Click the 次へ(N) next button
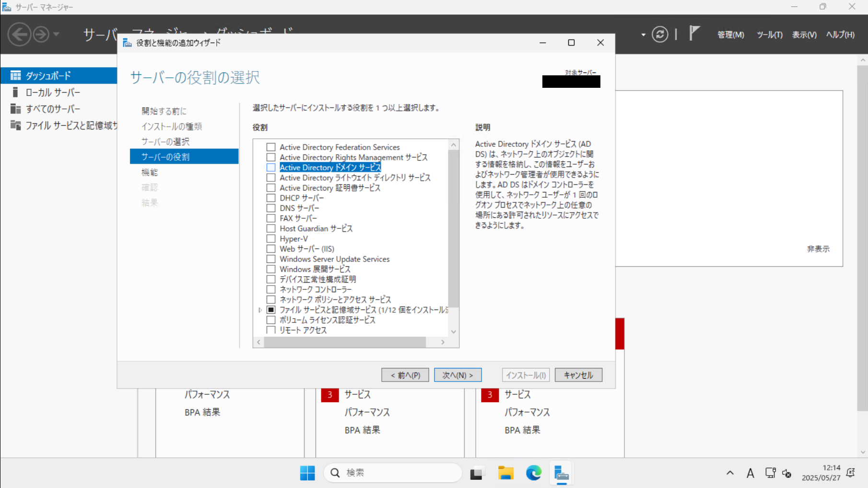The width and height of the screenshot is (868, 488). tap(457, 375)
